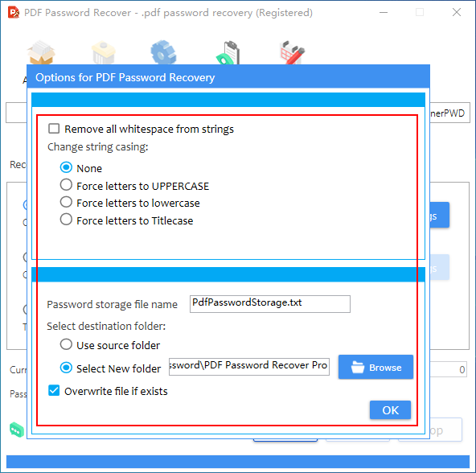Click the Change string casing label
This screenshot has width=476, height=473.
[x=98, y=146]
